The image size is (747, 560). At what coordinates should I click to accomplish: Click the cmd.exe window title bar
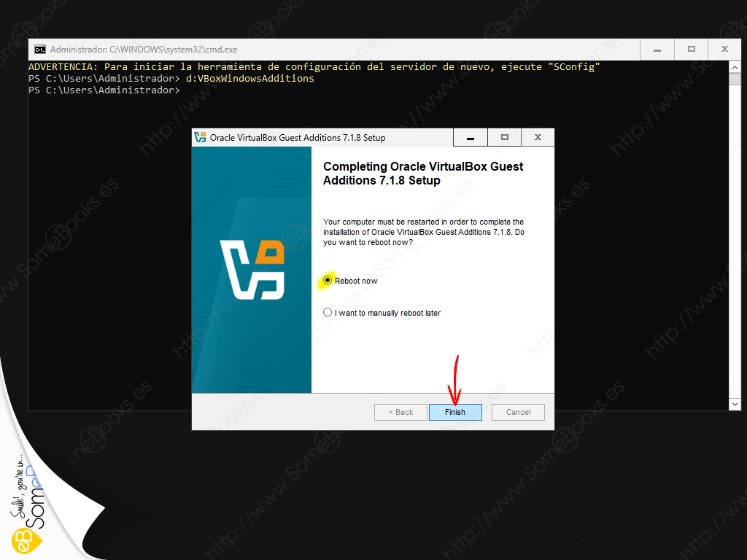(328, 50)
